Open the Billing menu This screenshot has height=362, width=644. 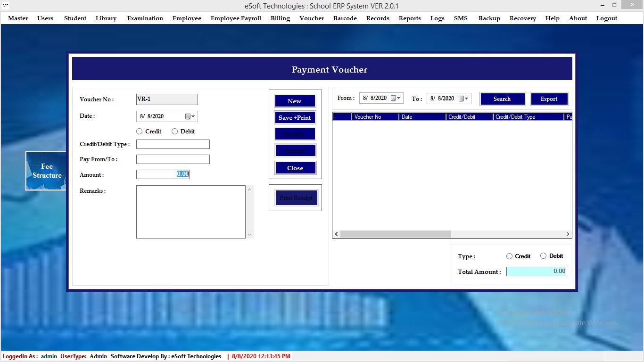click(x=280, y=18)
